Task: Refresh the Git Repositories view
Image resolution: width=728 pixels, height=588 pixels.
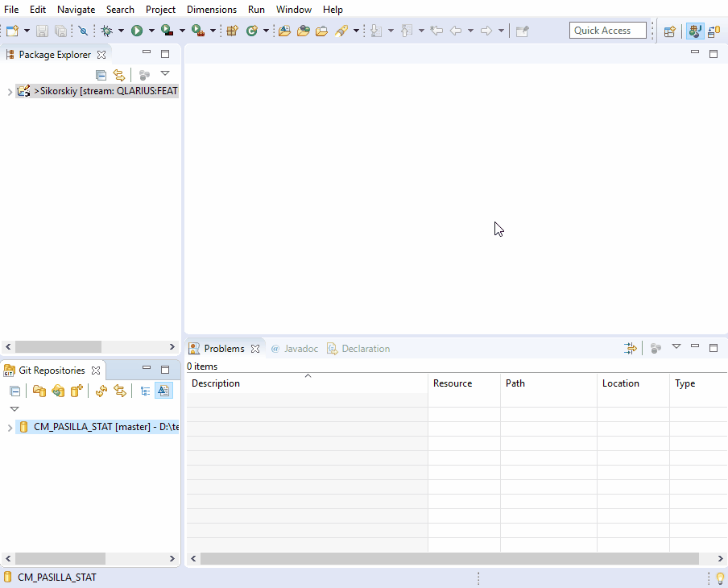Action: [x=101, y=391]
